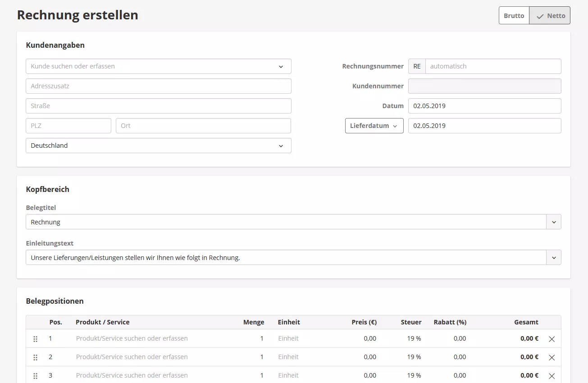Click the Rechnungsnummer input field

point(493,66)
